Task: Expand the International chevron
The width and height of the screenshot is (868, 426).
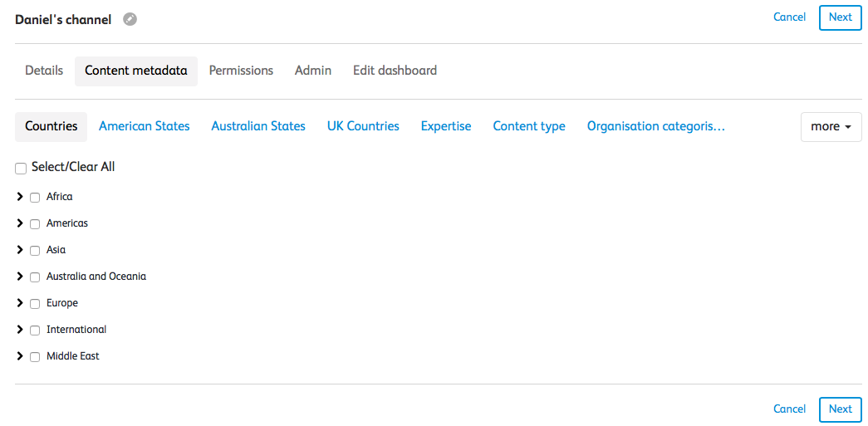Action: click(x=20, y=329)
